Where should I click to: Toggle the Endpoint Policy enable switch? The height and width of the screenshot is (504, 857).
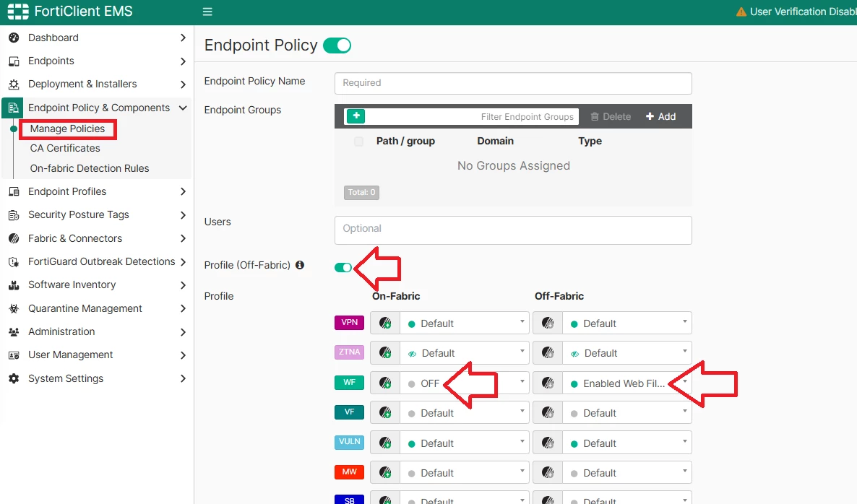point(337,45)
